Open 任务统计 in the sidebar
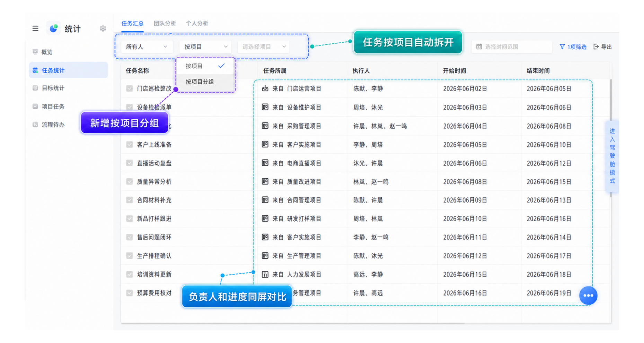 tap(69, 70)
